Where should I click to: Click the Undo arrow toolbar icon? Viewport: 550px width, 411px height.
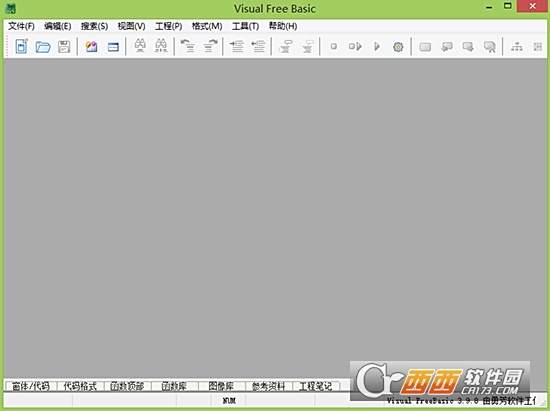188,46
